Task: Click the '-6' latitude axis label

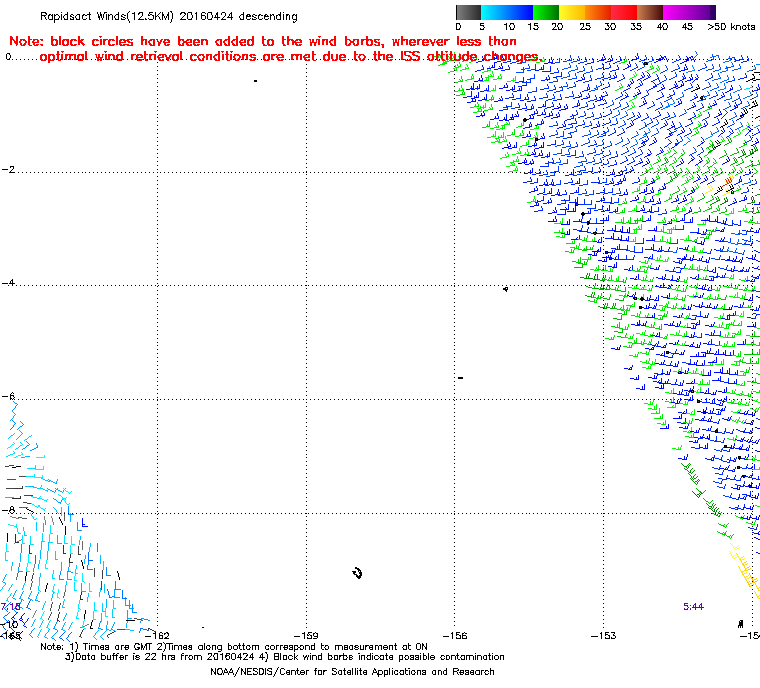Action: point(8,396)
